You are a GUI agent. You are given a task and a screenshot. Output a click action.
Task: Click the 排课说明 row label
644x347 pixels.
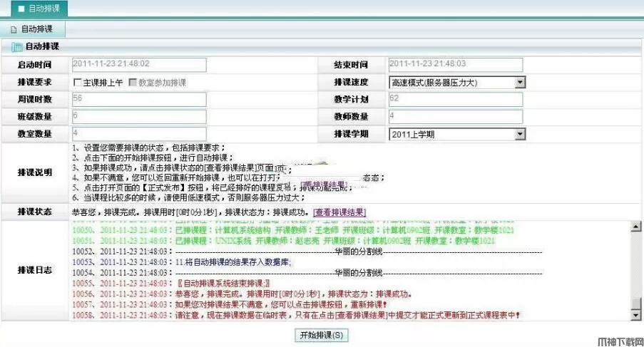tap(34, 172)
